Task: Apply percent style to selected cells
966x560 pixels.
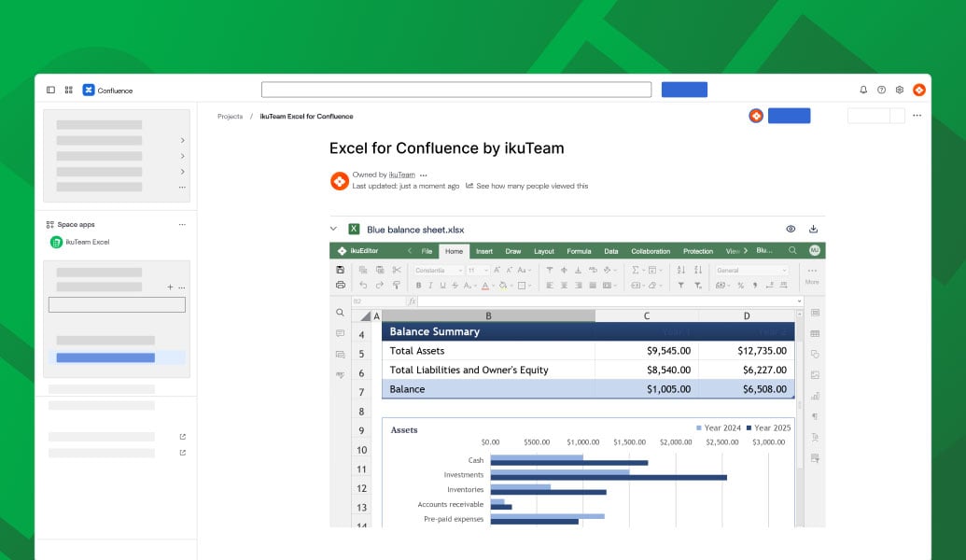Action: tap(741, 284)
